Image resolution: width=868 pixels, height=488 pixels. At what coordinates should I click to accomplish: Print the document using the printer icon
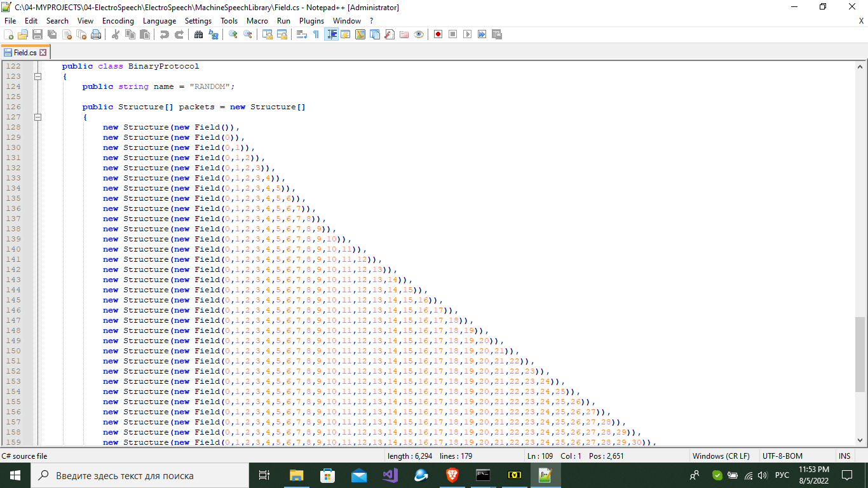96,34
